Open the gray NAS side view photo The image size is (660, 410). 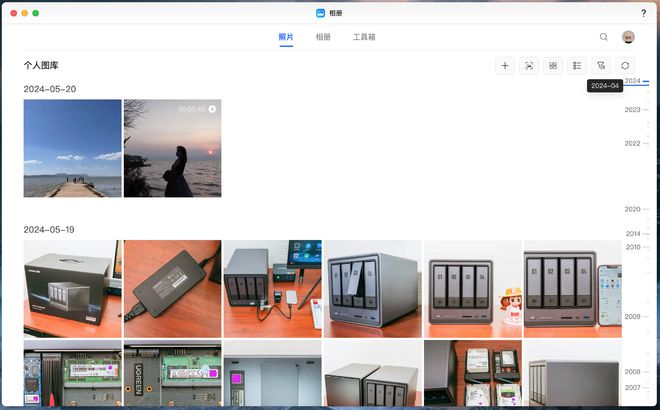tap(572, 373)
